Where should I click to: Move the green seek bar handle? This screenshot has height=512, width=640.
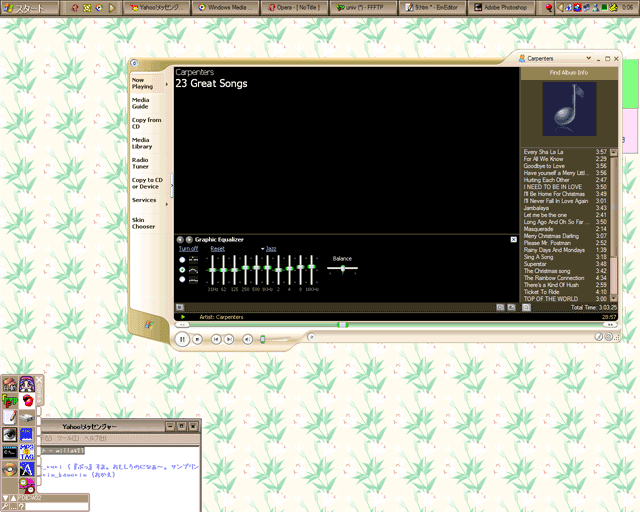click(x=343, y=325)
